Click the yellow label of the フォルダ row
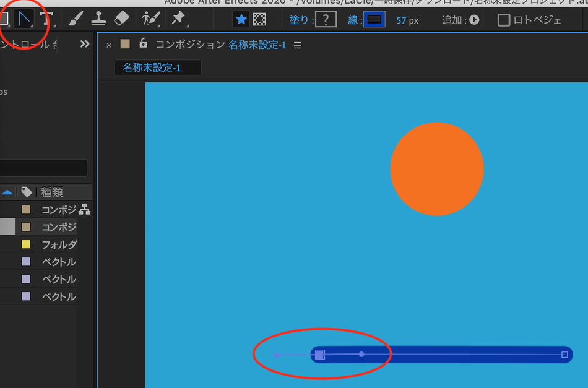 [26, 244]
